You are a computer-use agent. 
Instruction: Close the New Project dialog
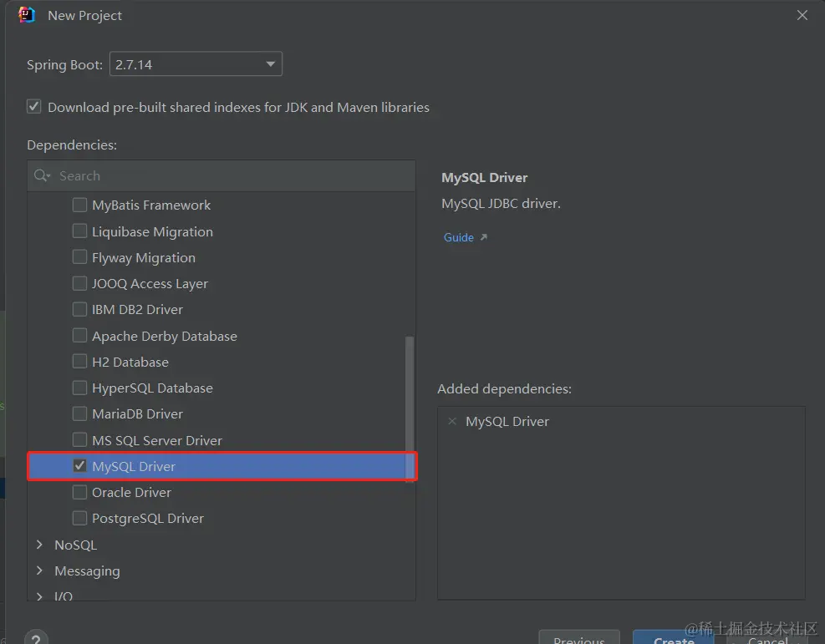click(x=802, y=15)
